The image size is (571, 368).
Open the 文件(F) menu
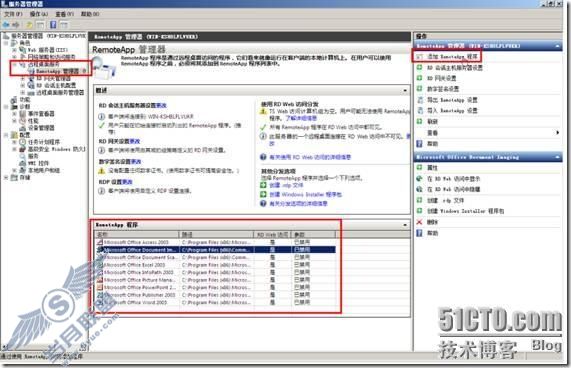[x=13, y=14]
